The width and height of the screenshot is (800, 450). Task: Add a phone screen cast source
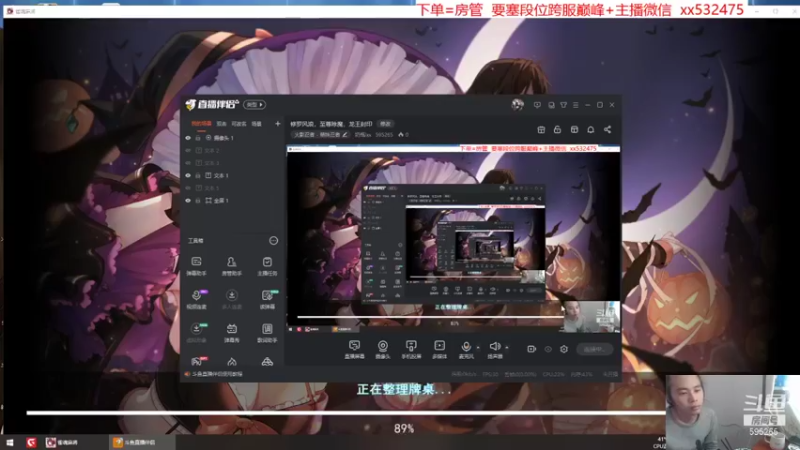[411, 349]
